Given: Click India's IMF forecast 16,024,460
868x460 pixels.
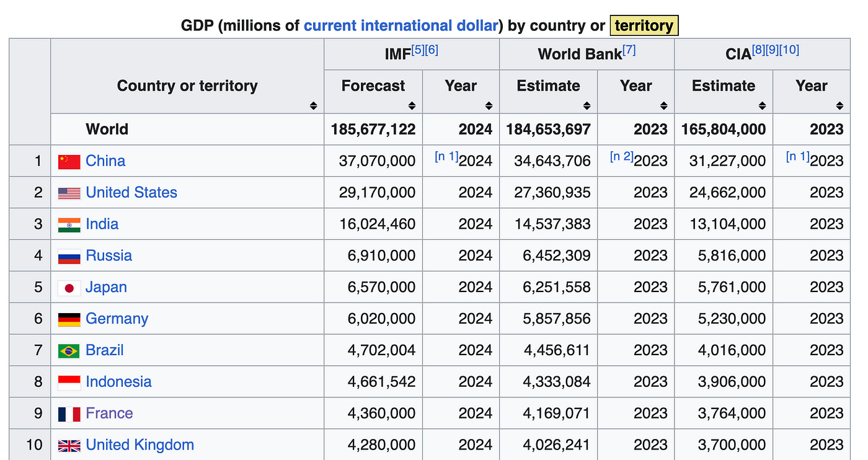Looking at the screenshot, I should coord(377,224).
